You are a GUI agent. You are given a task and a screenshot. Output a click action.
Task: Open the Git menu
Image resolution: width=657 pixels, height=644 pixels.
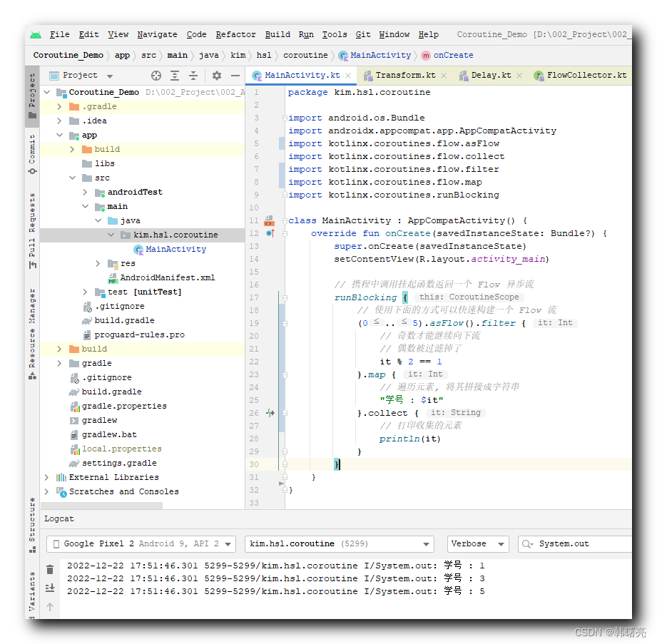363,35
